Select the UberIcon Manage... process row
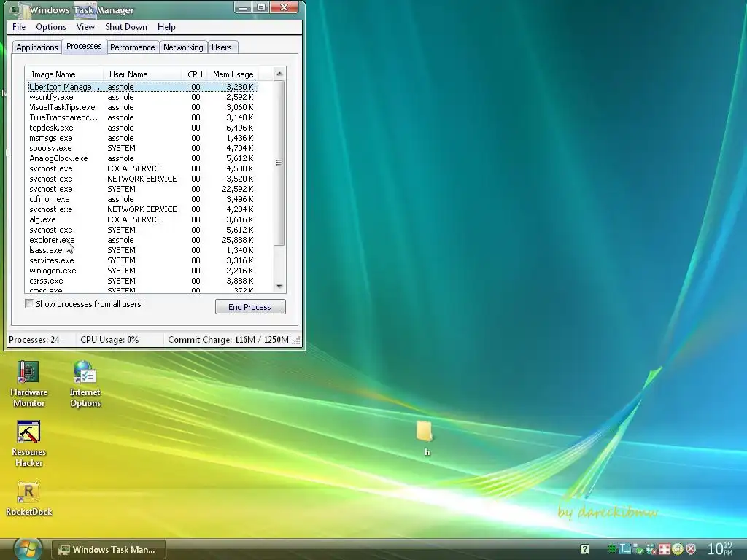Image resolution: width=747 pixels, height=560 pixels. point(143,87)
